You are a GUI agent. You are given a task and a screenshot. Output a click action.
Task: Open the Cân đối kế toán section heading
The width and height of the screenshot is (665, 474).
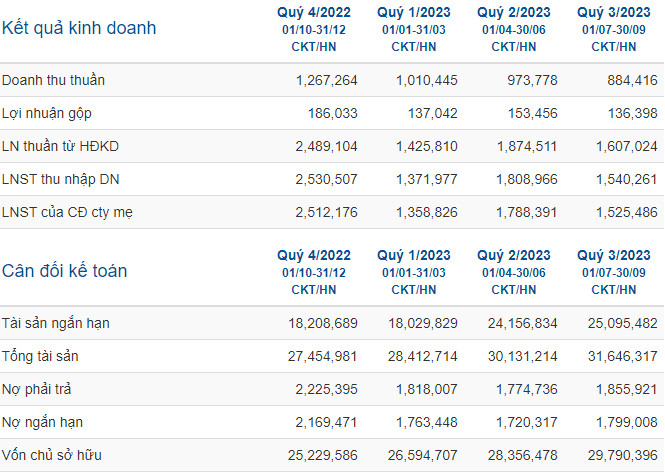tap(64, 271)
